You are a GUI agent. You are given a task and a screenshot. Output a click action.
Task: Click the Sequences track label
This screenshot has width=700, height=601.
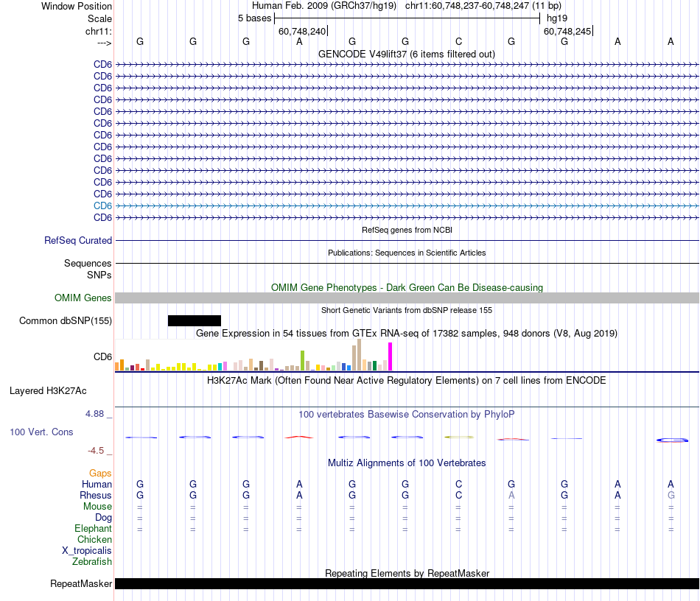click(x=88, y=263)
